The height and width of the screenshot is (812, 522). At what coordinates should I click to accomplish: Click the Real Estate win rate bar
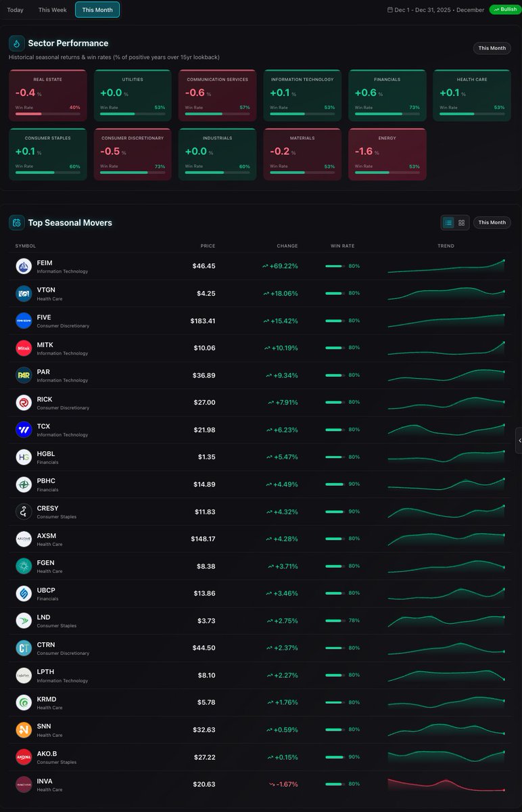click(x=48, y=114)
